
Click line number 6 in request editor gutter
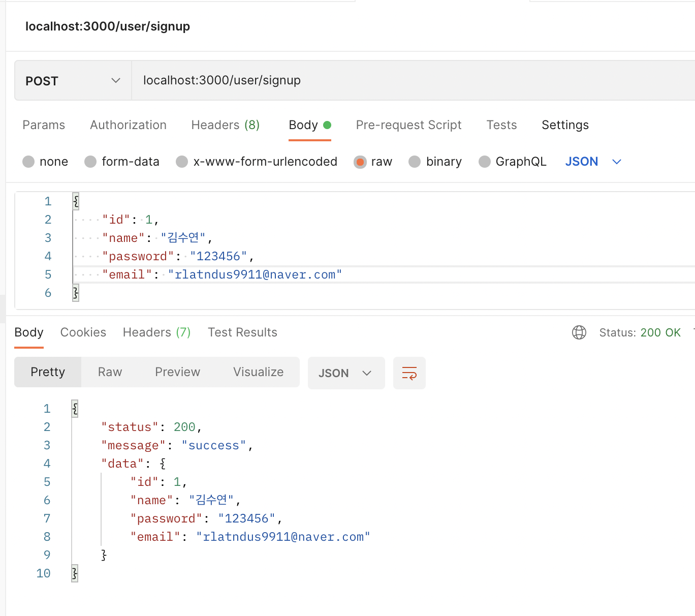48,293
